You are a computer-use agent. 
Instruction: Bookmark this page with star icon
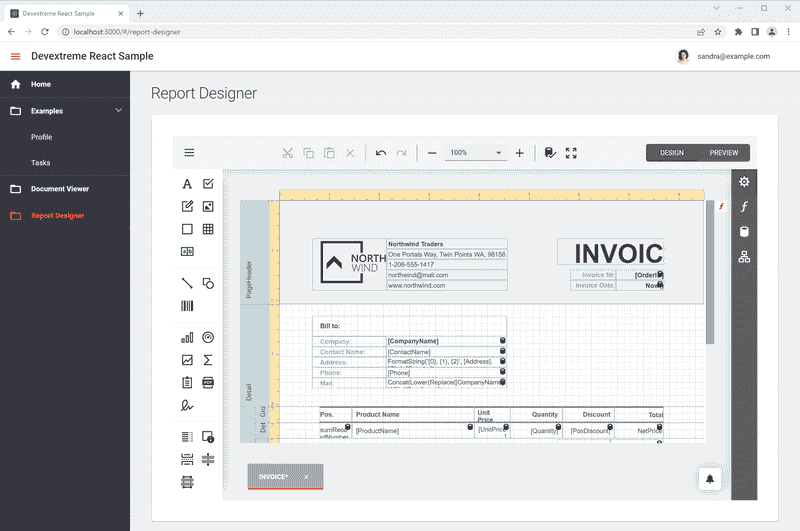click(718, 32)
